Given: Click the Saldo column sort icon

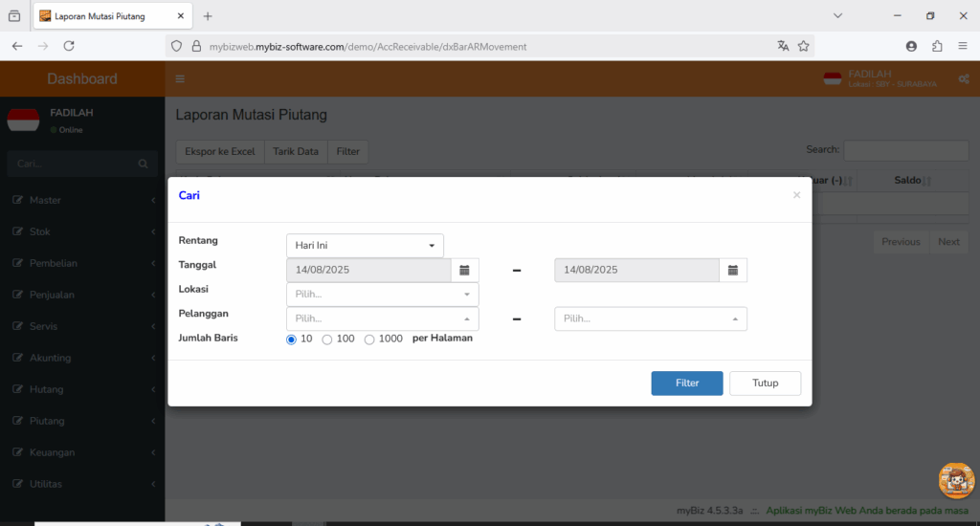Looking at the screenshot, I should 926,181.
